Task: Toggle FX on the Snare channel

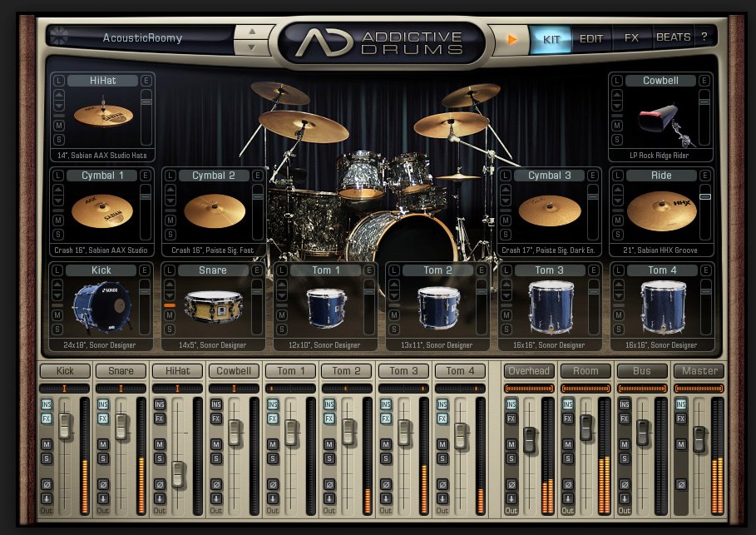Action: point(103,419)
